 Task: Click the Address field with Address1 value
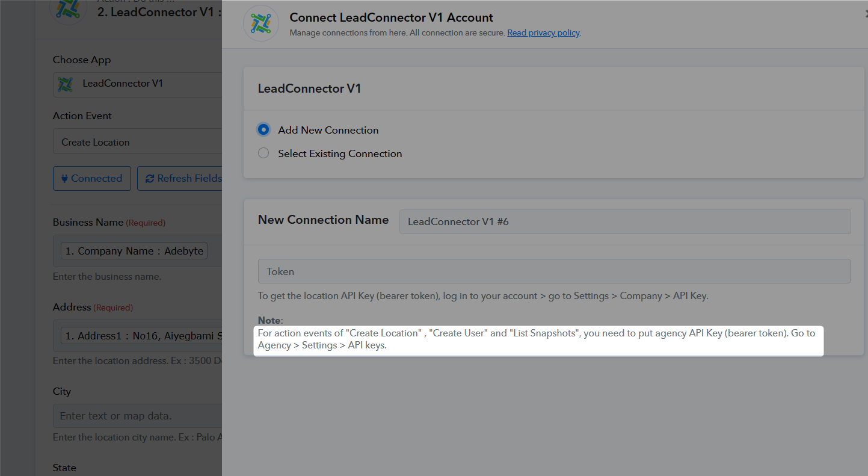point(138,336)
